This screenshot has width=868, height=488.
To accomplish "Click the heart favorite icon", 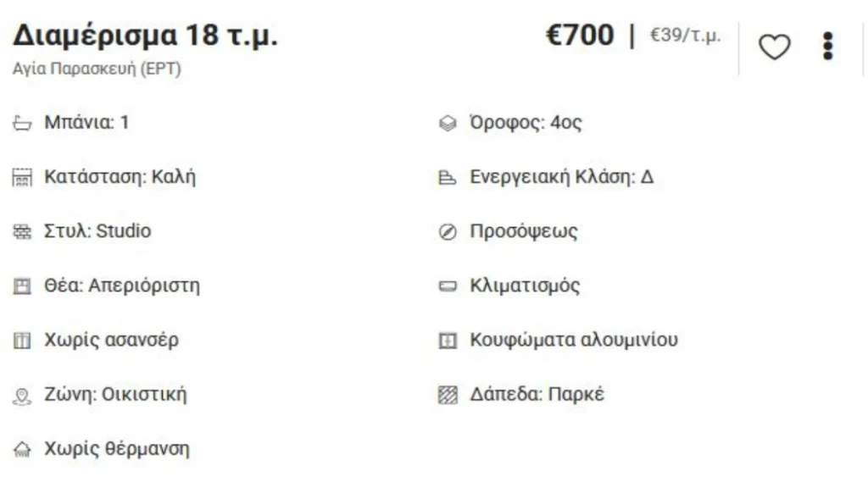I will click(773, 47).
